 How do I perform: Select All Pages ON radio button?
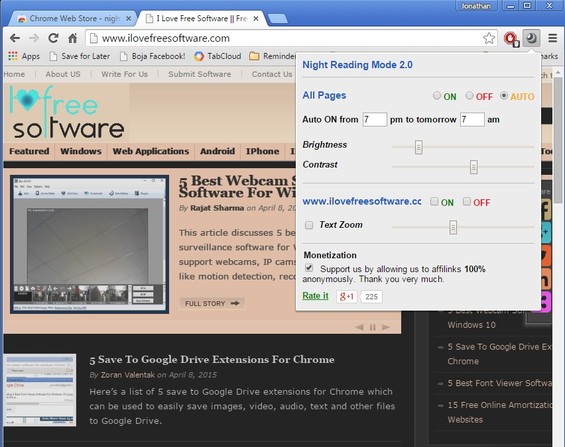point(437,95)
